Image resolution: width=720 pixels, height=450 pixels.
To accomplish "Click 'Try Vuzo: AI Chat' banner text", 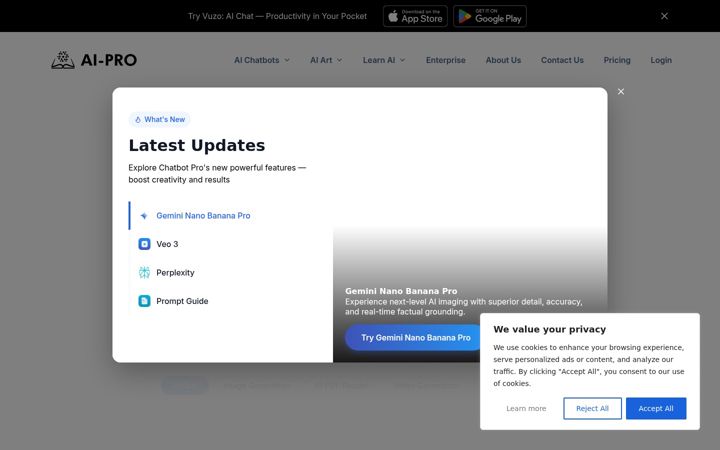I will 277,16.
